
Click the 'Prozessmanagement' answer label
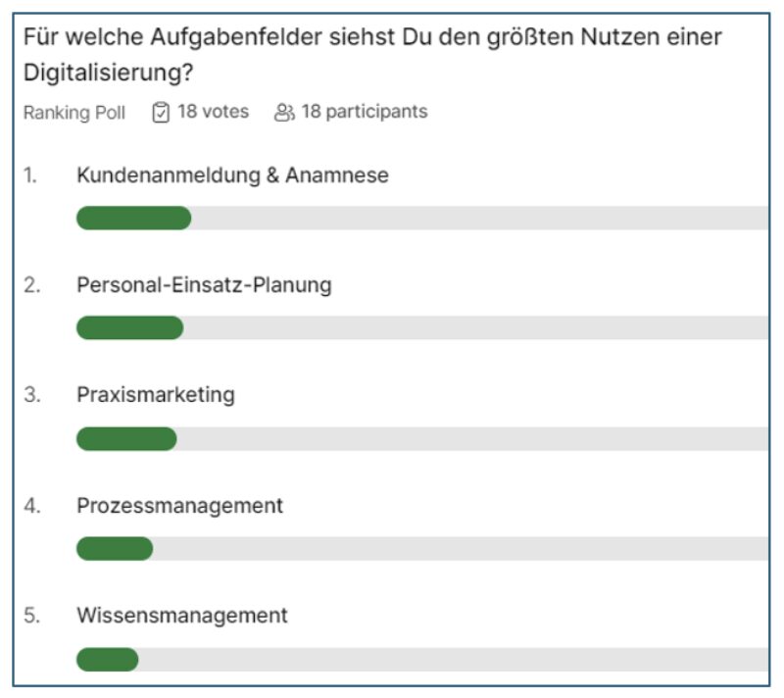point(180,506)
